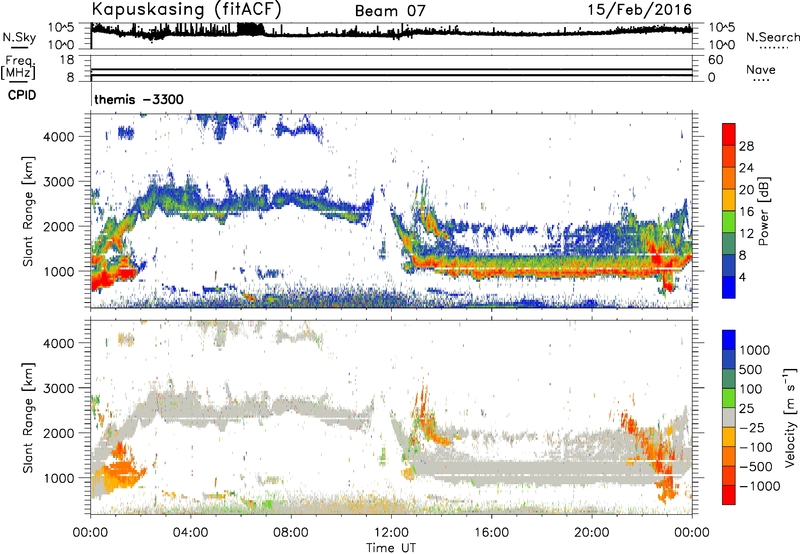Click the "N.Search" legend label
The height and width of the screenshot is (554, 800).
[x=772, y=37]
